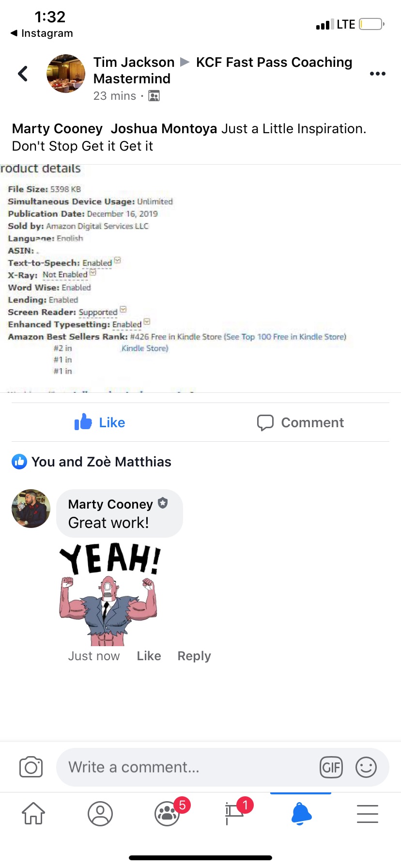The width and height of the screenshot is (401, 868).
Task: Tap the back arrow chevron
Action: (x=23, y=74)
